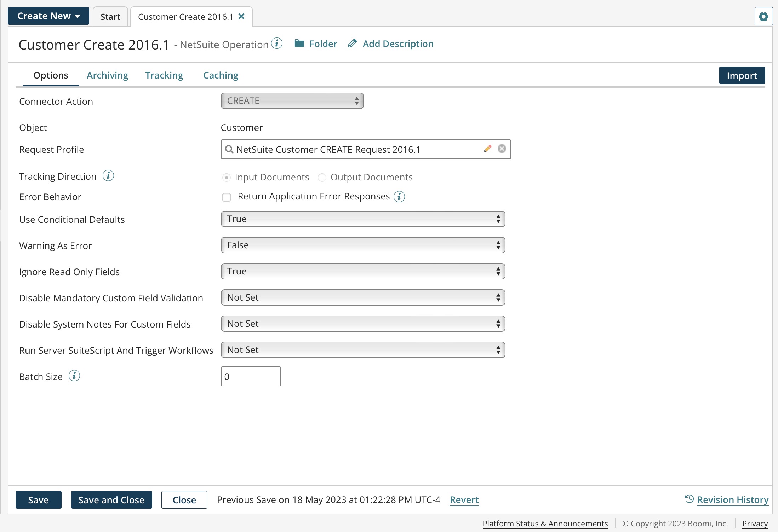Open the Connector Action dropdown

pyautogui.click(x=292, y=100)
